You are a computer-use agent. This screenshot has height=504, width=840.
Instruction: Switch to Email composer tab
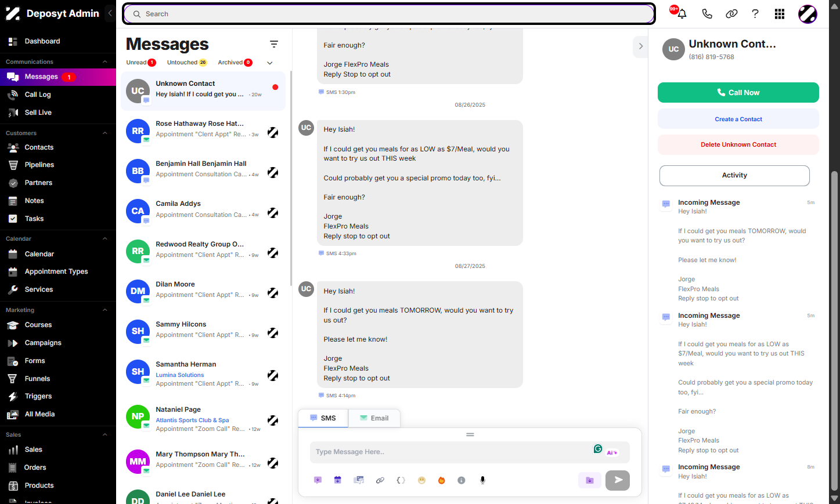[x=374, y=418]
